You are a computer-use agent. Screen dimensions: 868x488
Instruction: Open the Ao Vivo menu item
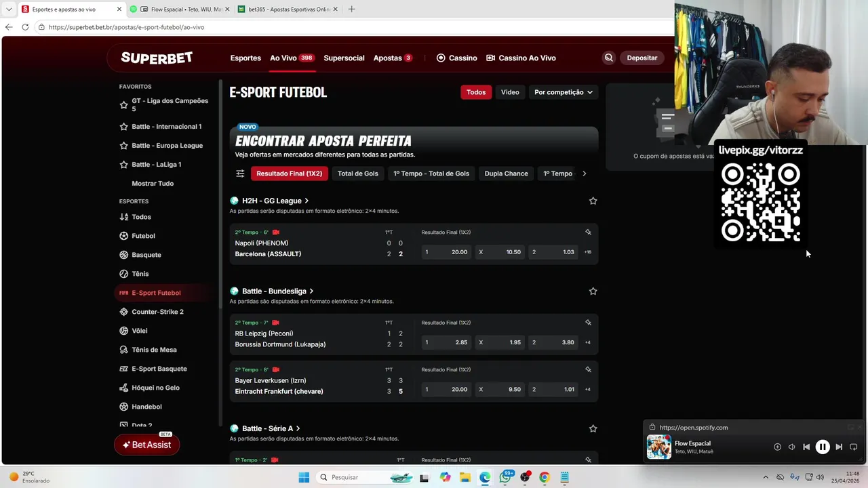(292, 58)
